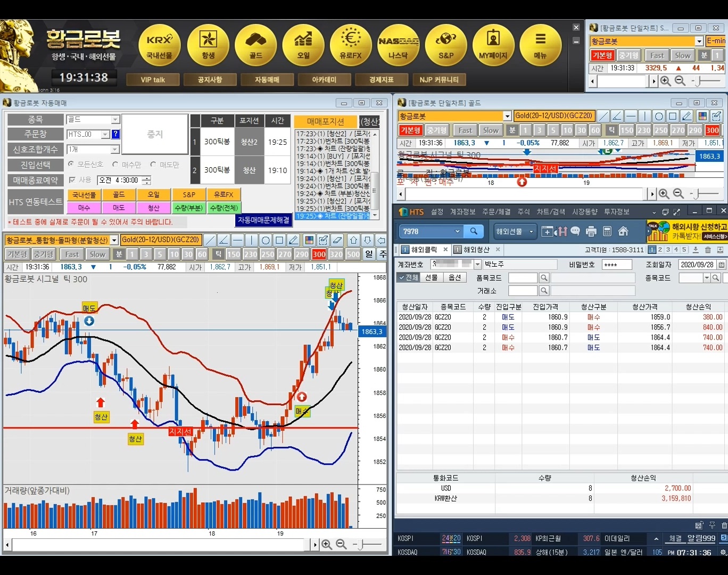Screen dimensions: 728x575
Task: Expand main chart strategy 황금로봇_통합형 dropdown
Action: coord(114,240)
